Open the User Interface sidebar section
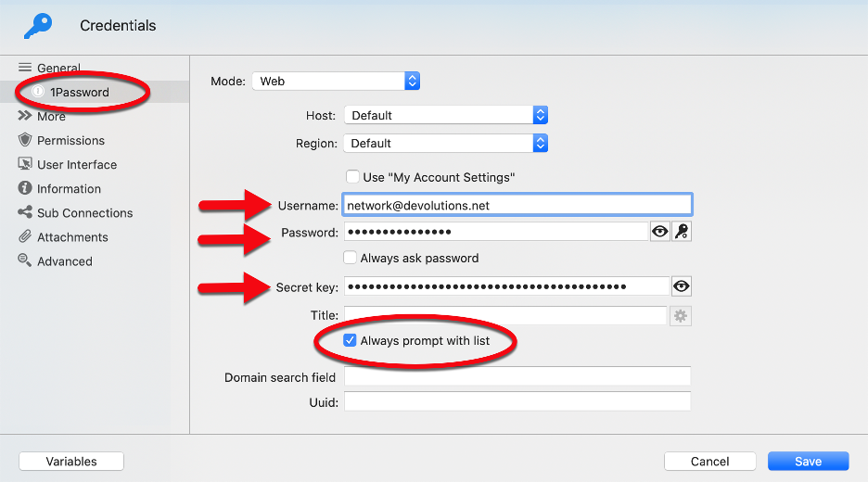The image size is (868, 482). click(x=77, y=165)
